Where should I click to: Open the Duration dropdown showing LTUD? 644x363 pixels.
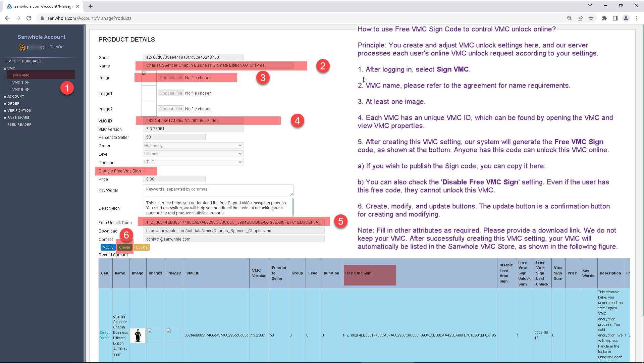(193, 162)
